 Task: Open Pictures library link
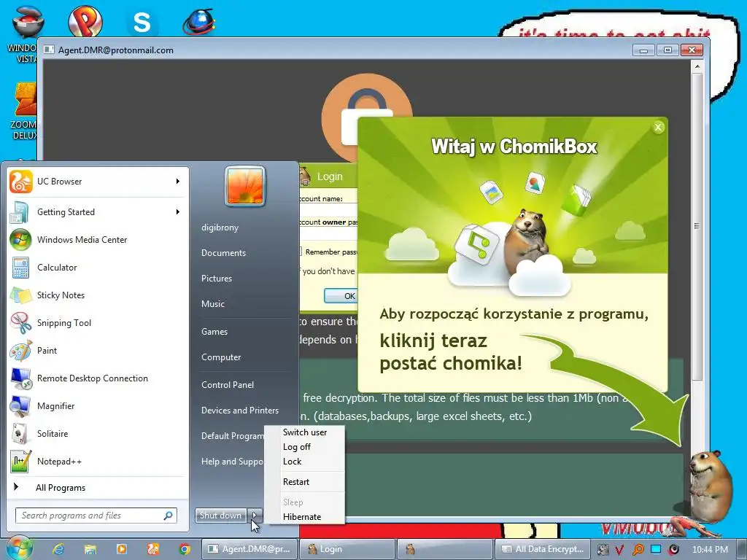216,278
